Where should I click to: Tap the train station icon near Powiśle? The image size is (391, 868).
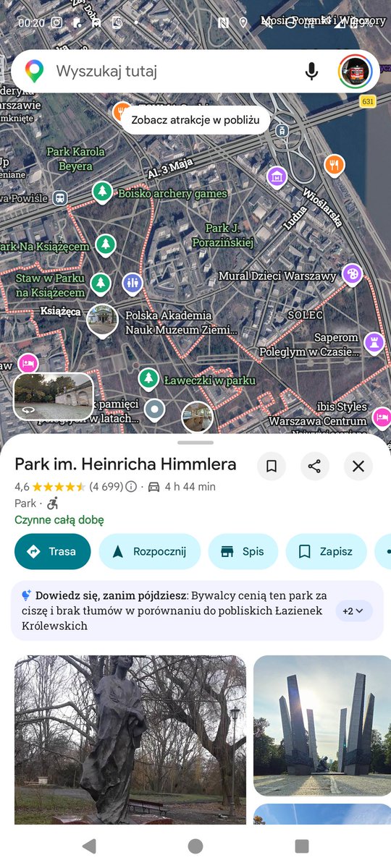59,197
